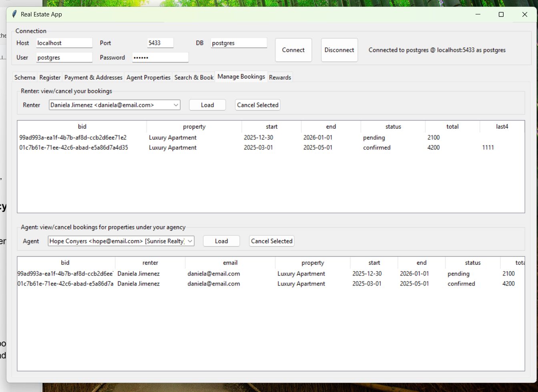538x392 pixels.
Task: Open the Search & Book tab
Action: [194, 77]
